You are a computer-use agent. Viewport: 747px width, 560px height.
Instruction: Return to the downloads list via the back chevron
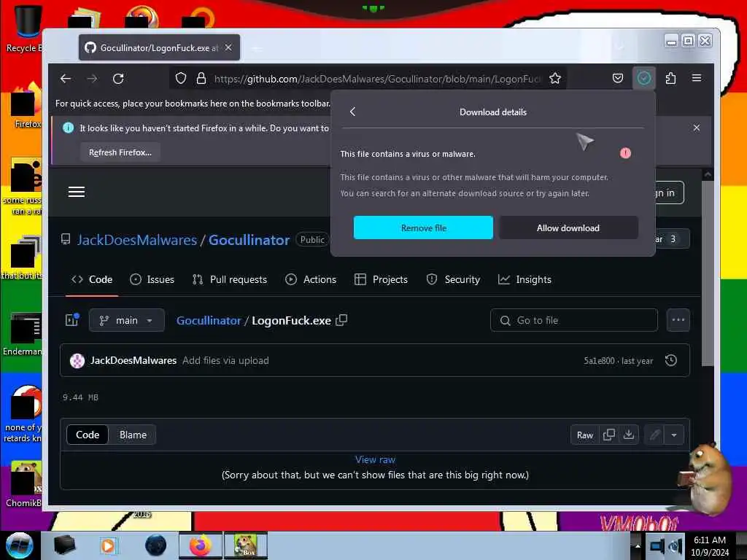pyautogui.click(x=352, y=112)
